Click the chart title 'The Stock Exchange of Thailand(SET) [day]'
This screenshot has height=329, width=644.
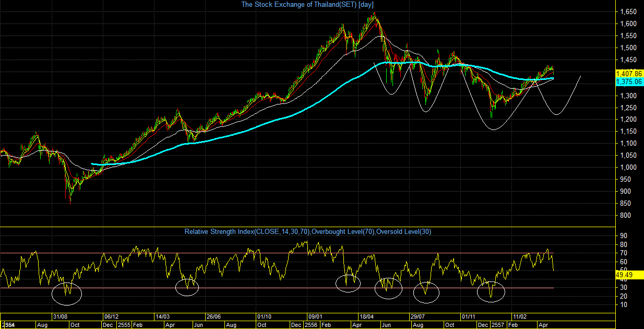307,5
